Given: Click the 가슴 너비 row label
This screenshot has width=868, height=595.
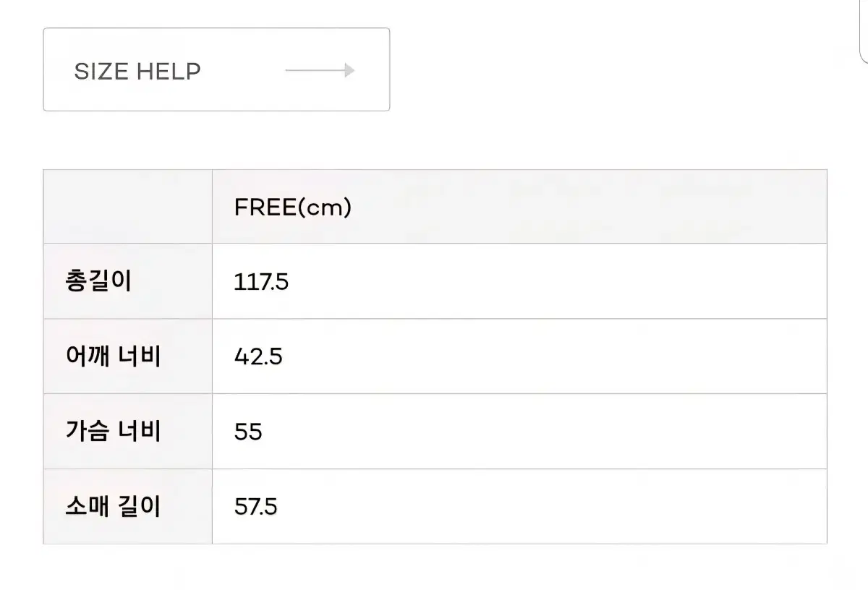Looking at the screenshot, I should tap(112, 432).
